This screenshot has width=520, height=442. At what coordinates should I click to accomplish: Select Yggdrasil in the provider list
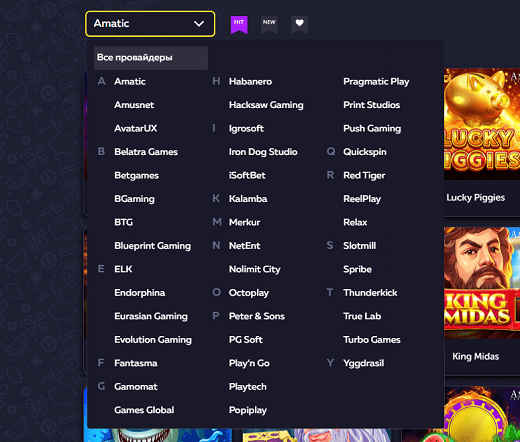363,363
